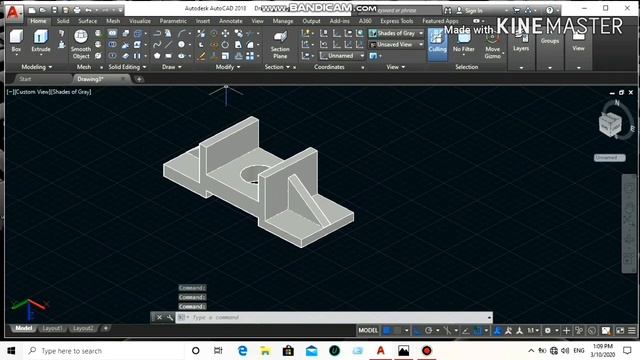The width and height of the screenshot is (640, 360).
Task: Open the Annotate ribbon tab
Action: click(x=231, y=21)
